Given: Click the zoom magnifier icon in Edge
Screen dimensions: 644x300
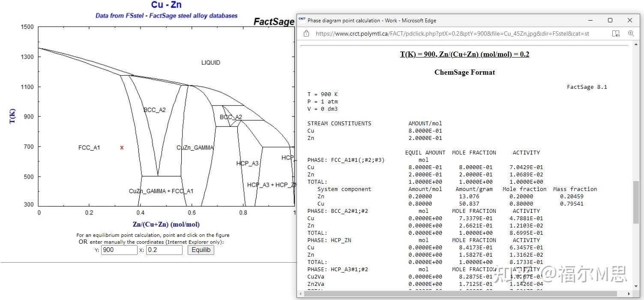Looking at the screenshot, I should point(631,33).
